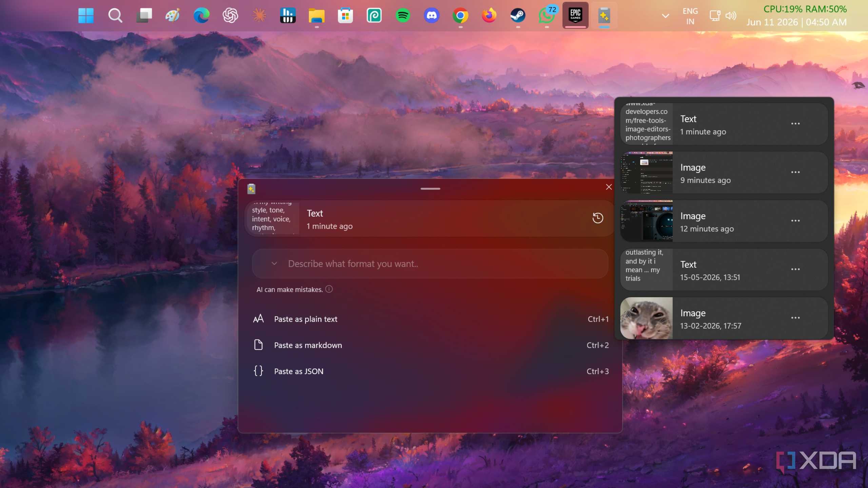The image size is (868, 488).
Task: Click the CPU:19% RAM:50% readout
Action: (805, 9)
